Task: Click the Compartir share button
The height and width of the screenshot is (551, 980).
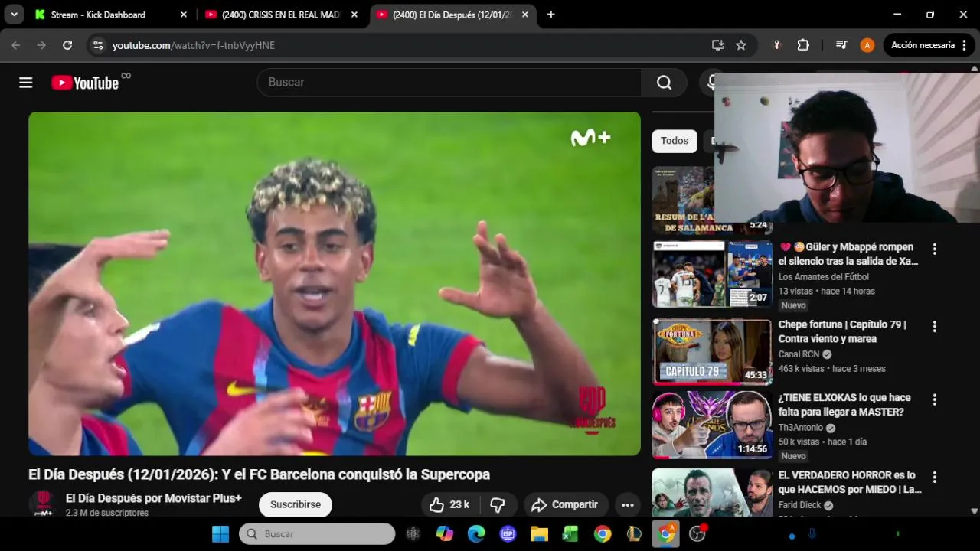Action: [x=565, y=504]
